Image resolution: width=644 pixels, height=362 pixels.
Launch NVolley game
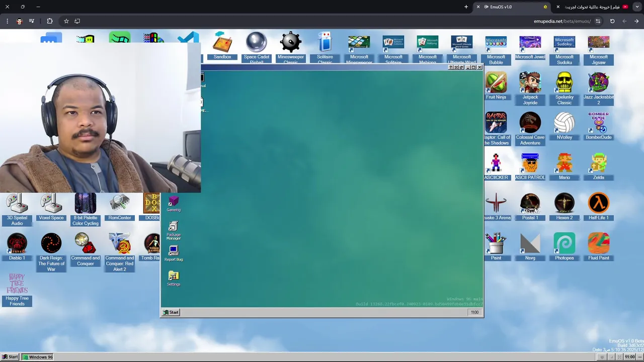point(565,126)
